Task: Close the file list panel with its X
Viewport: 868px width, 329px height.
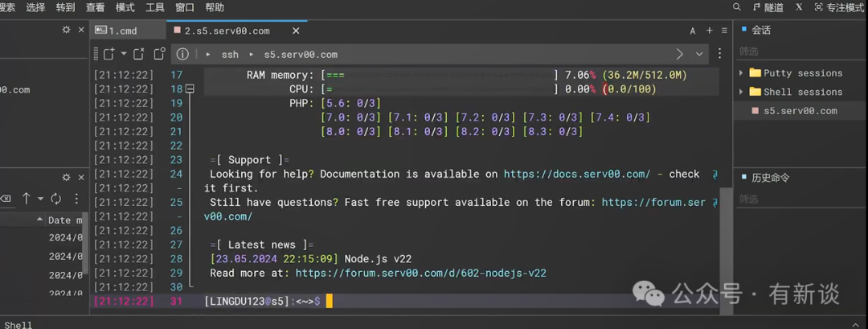Action: [x=81, y=177]
